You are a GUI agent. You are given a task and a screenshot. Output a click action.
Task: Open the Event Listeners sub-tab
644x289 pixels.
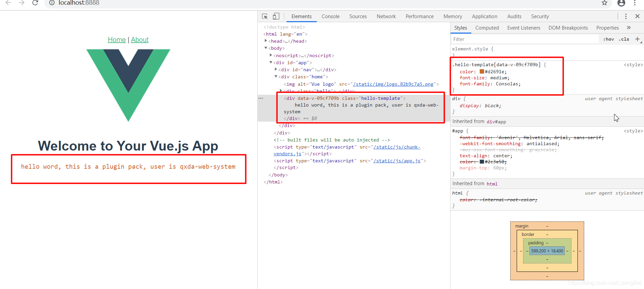point(524,28)
